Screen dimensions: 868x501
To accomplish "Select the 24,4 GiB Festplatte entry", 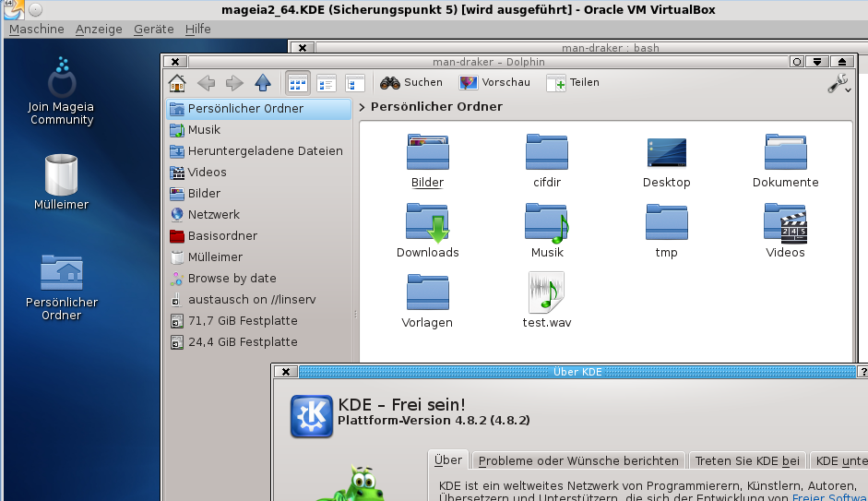I will 258,342.
